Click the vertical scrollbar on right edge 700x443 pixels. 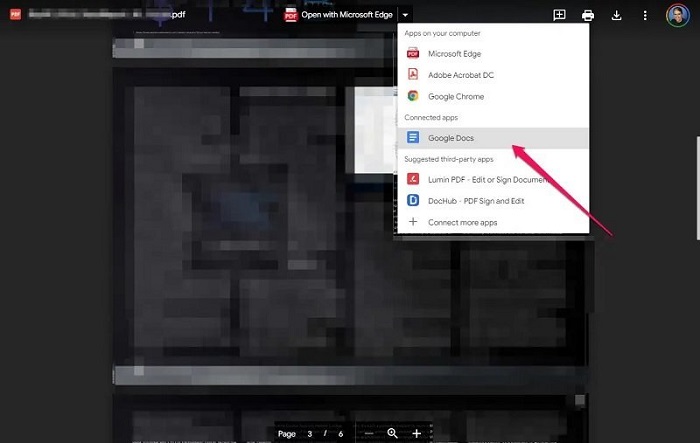click(x=698, y=188)
